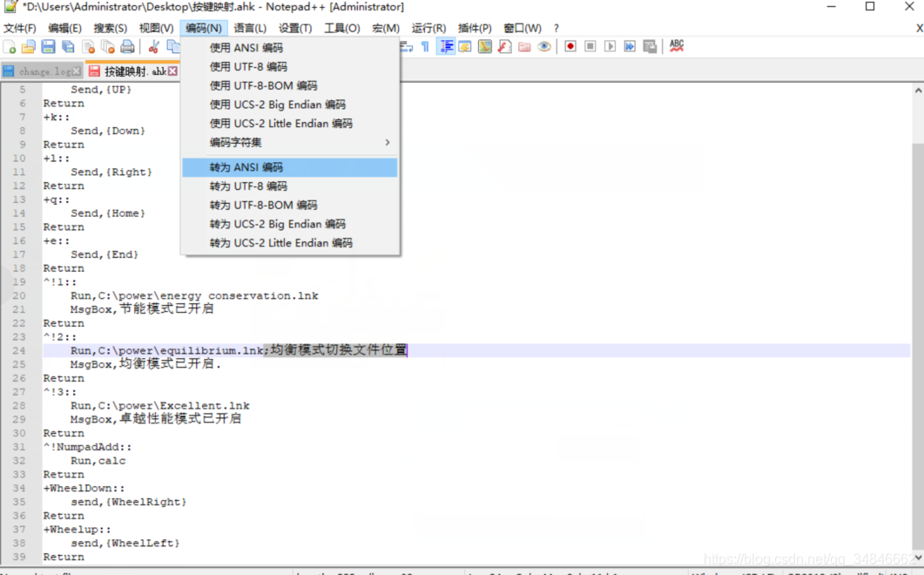This screenshot has height=575, width=924.
Task: Choose 转为 UCS-2 Big Endian 编码
Action: [x=290, y=224]
